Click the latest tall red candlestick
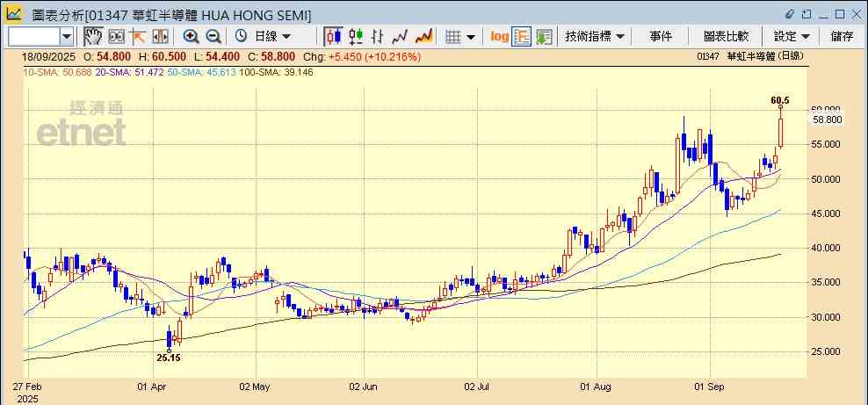The width and height of the screenshot is (868, 405). 780,134
